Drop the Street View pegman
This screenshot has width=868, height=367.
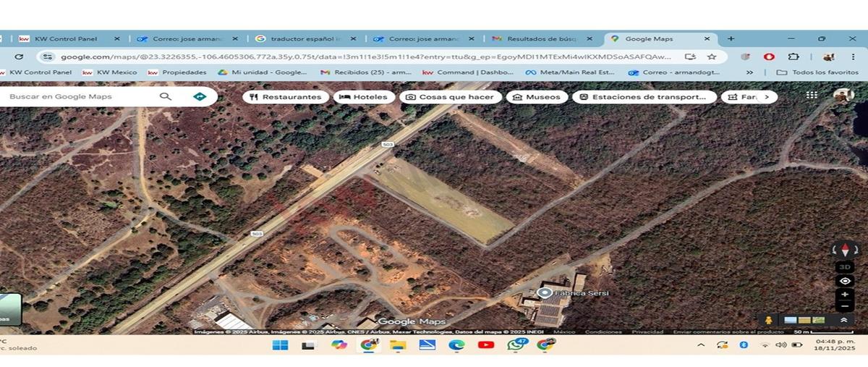click(x=768, y=320)
